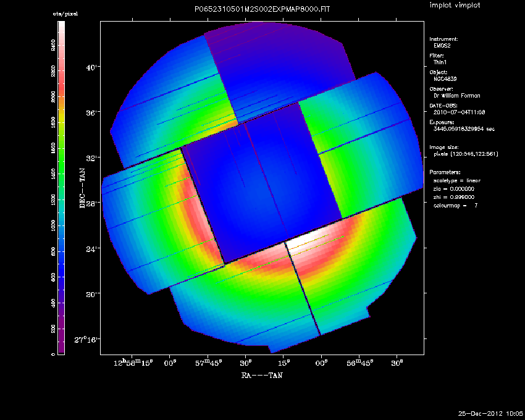Viewport: 525px width, 420px height.
Task: Click the 400 colorbar tick label
Action: coord(53,303)
